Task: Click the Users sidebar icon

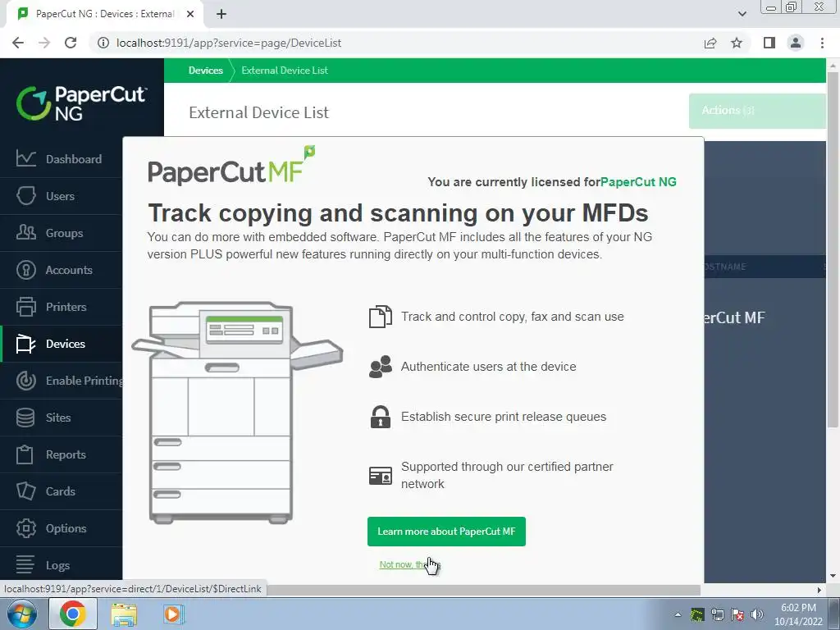Action: pyautogui.click(x=25, y=195)
